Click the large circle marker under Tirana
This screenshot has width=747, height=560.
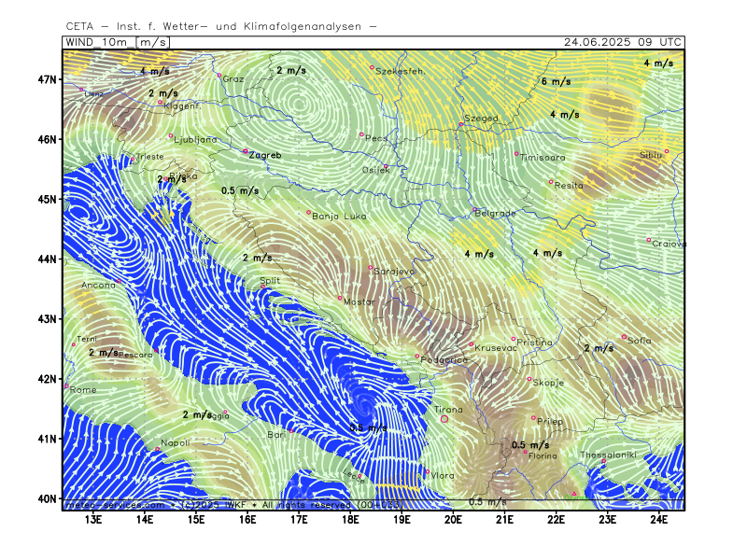point(444,419)
